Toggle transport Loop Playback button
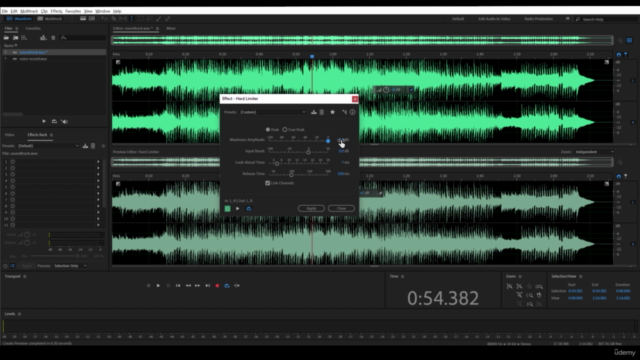 point(227,286)
